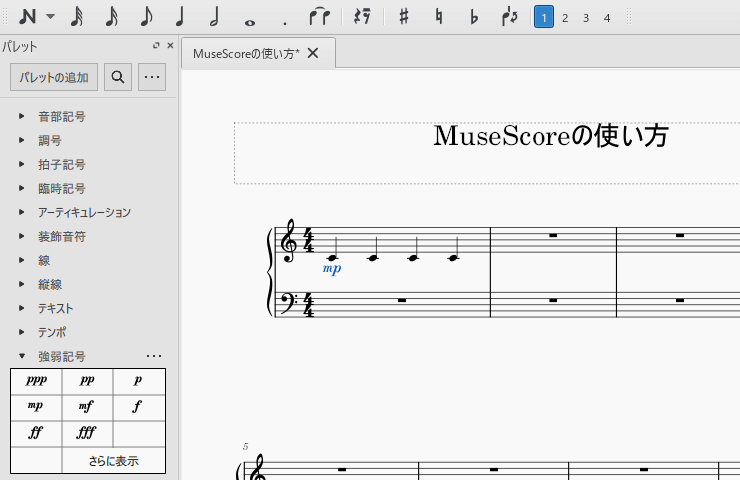Expand the テンポ palette

(x=22, y=332)
